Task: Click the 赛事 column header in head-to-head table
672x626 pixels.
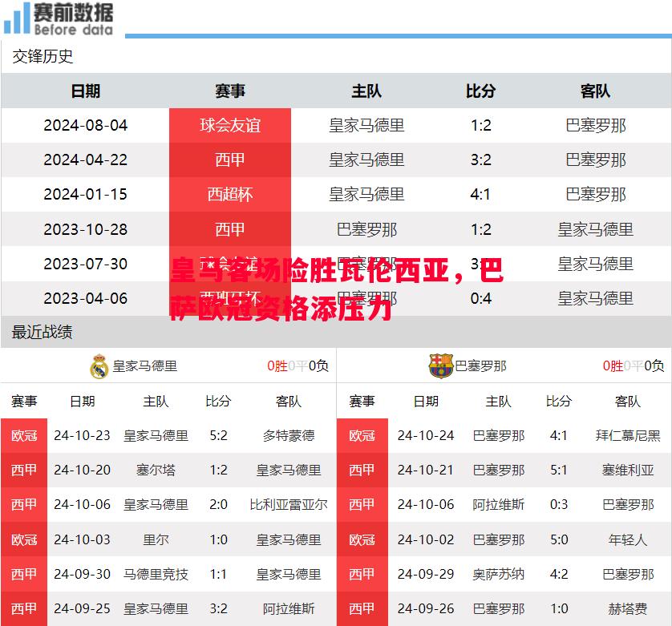Action: 229,91
